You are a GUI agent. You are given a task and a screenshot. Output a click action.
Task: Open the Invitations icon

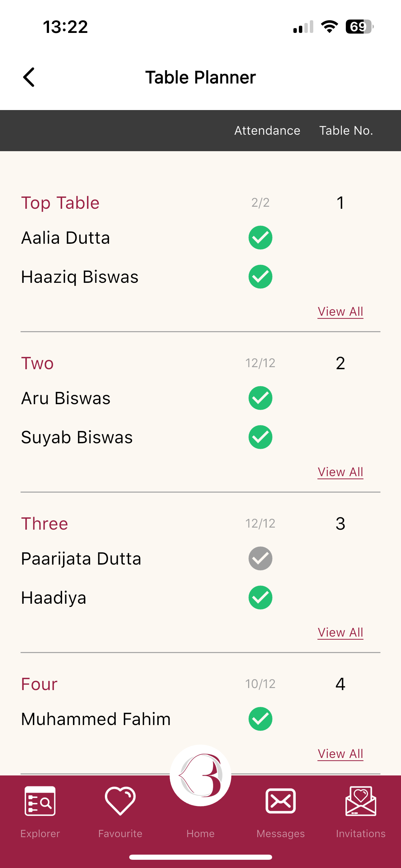[x=361, y=801]
